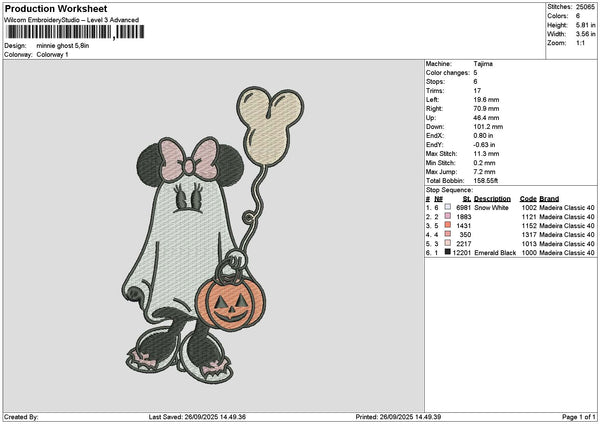Screen dimensions: 600x424
Task: Select the color swatch for code 1121
Action: tap(448, 217)
